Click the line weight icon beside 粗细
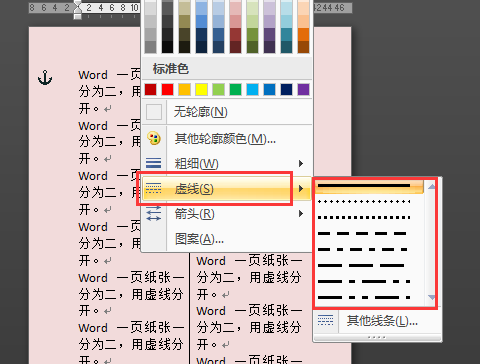This screenshot has height=364, width=480. pyautogui.click(x=154, y=163)
